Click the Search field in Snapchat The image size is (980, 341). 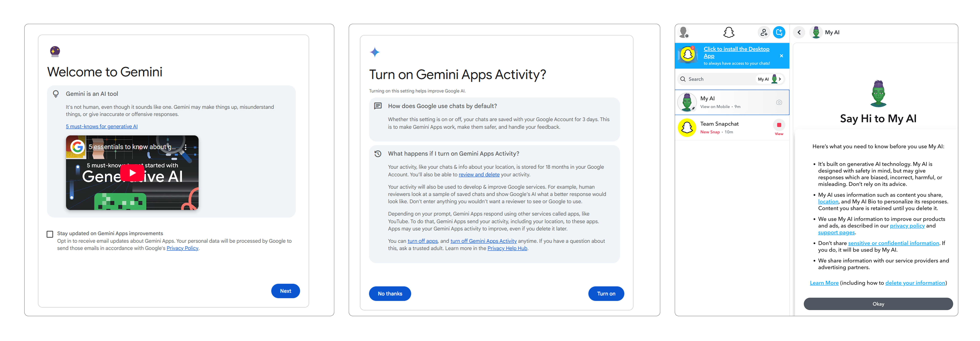pyautogui.click(x=715, y=79)
